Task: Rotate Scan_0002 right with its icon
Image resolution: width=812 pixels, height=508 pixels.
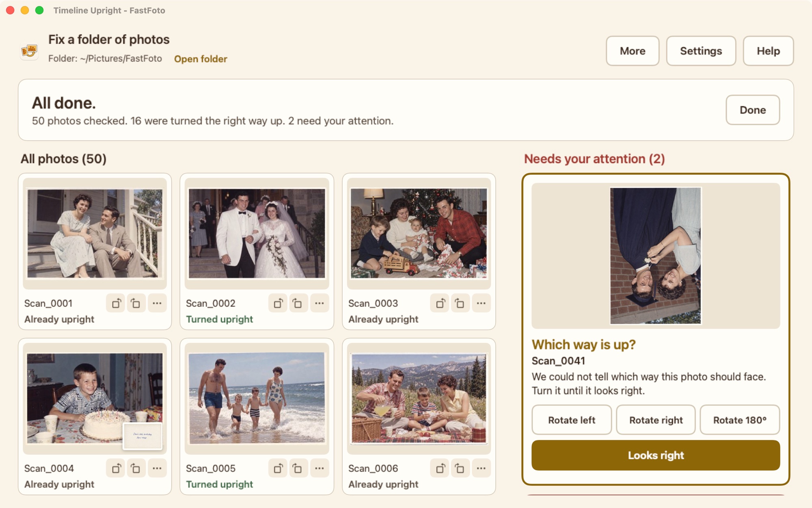Action: (x=298, y=303)
